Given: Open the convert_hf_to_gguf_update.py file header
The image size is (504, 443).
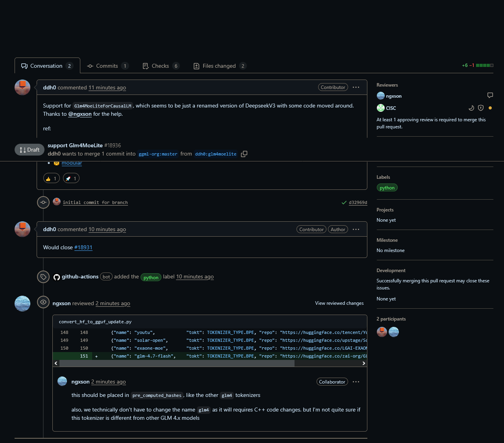Looking at the screenshot, I should point(95,322).
